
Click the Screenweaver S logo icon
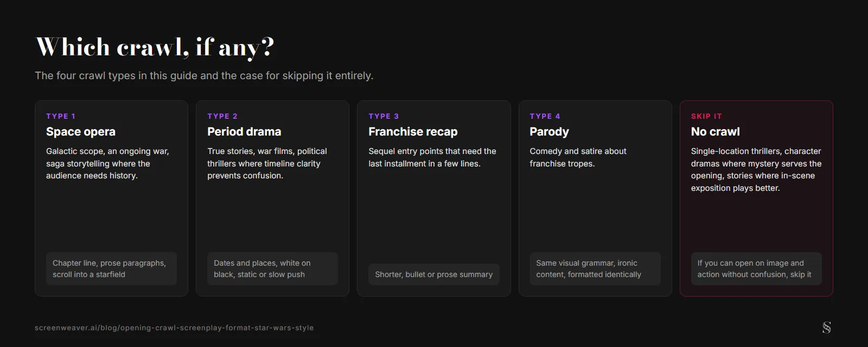pyautogui.click(x=826, y=327)
